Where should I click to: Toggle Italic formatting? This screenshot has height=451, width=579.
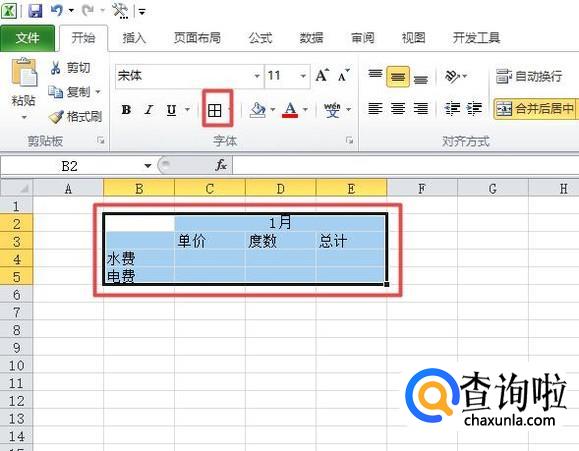point(149,110)
